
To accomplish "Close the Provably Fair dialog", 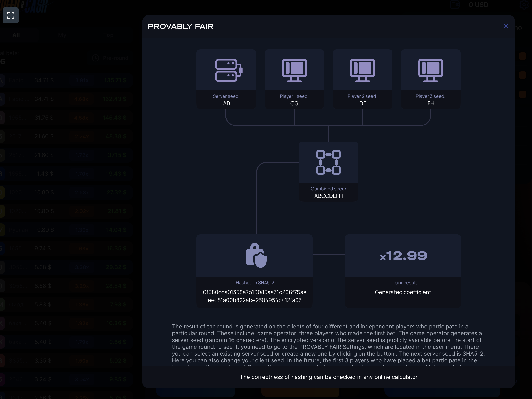I will click(x=506, y=26).
